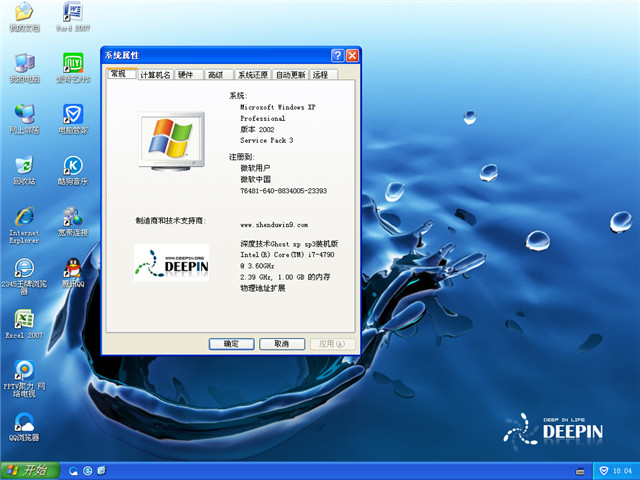Switch to the 高级 Advanced tab
This screenshot has height=480, width=640.
click(219, 75)
